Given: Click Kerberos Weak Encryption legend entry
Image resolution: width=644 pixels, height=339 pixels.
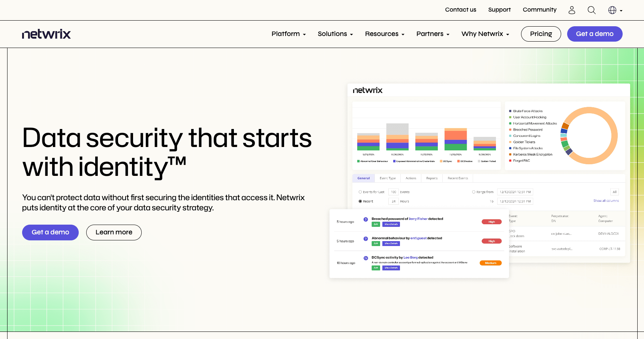Looking at the screenshot, I should click(x=530, y=154).
